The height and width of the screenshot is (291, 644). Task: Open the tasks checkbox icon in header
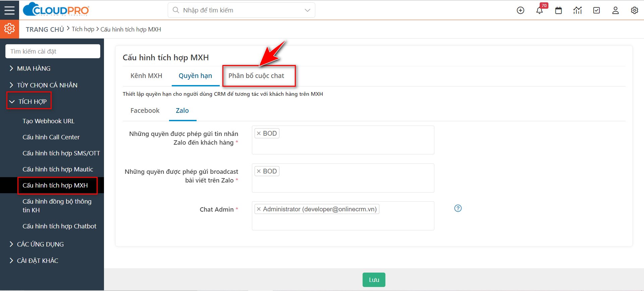tap(596, 10)
